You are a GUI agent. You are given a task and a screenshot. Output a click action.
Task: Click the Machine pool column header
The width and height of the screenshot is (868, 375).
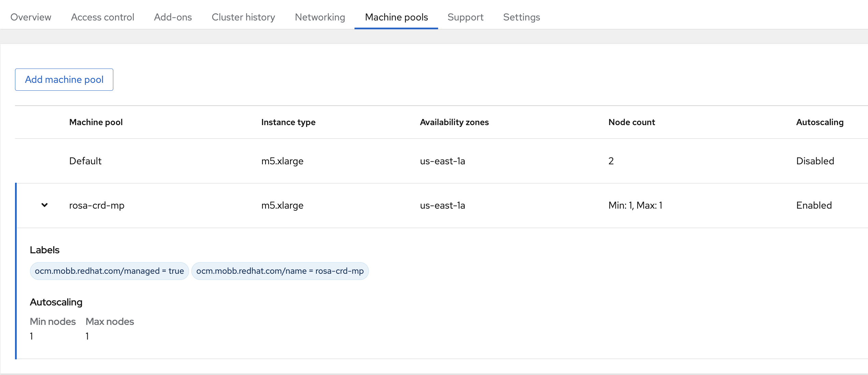[x=96, y=122]
